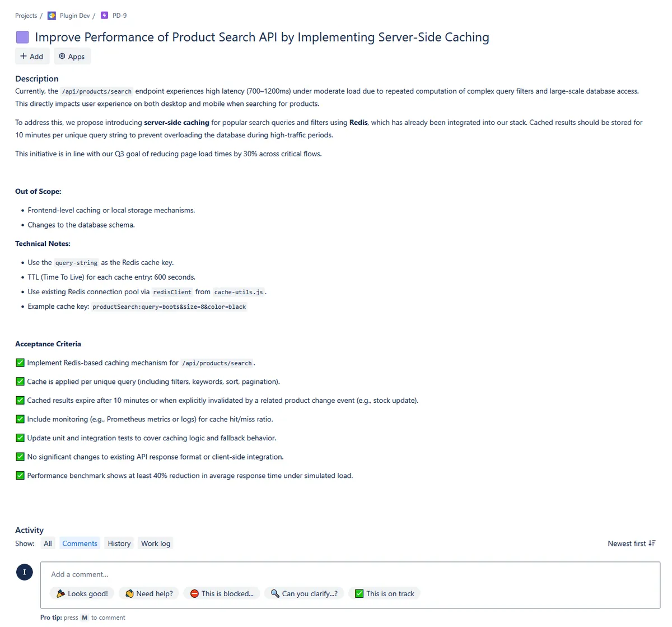
Task: Insert the Looks good! quick comment
Action: [82, 593]
